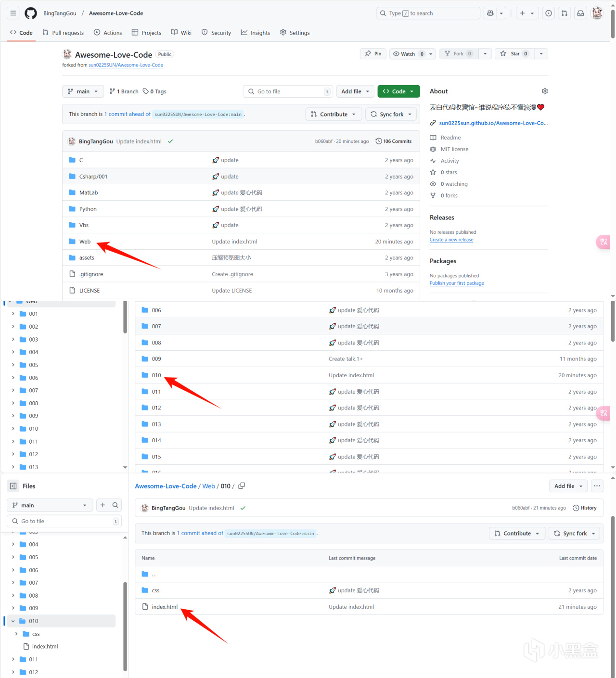The width and height of the screenshot is (616, 678).
Task: Open more options ellipsis next to Add file
Action: [x=597, y=486]
